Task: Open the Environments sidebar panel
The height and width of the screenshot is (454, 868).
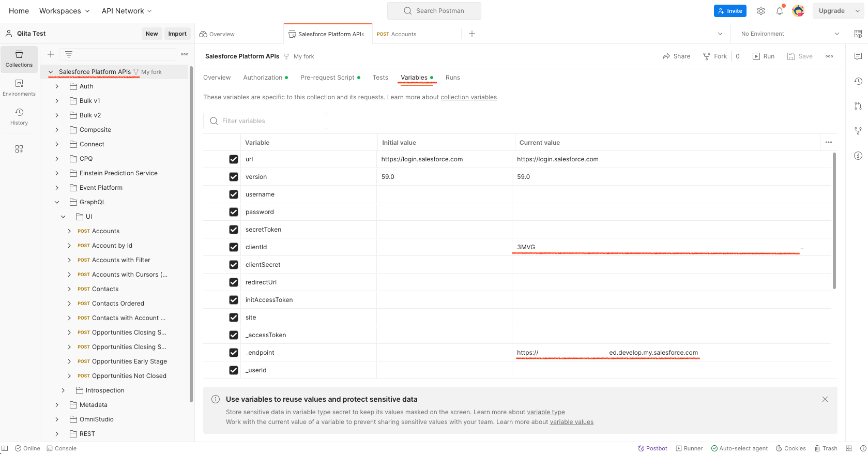Action: 19,88
